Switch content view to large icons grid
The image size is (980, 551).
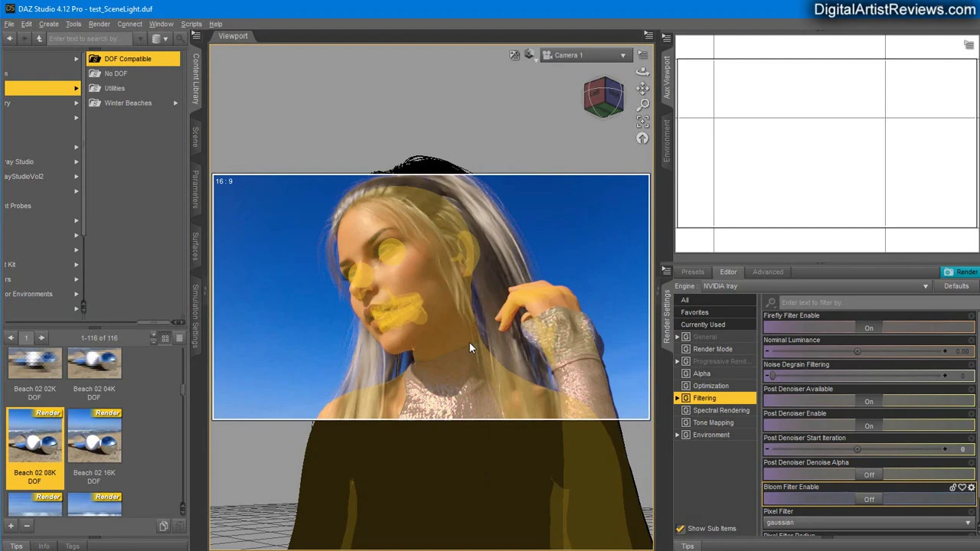point(165,337)
